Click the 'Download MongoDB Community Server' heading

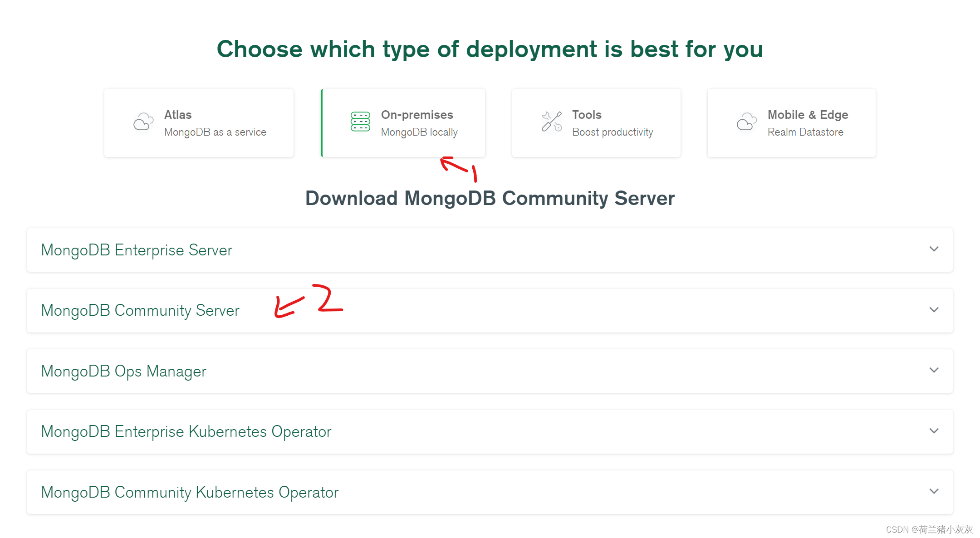tap(490, 198)
